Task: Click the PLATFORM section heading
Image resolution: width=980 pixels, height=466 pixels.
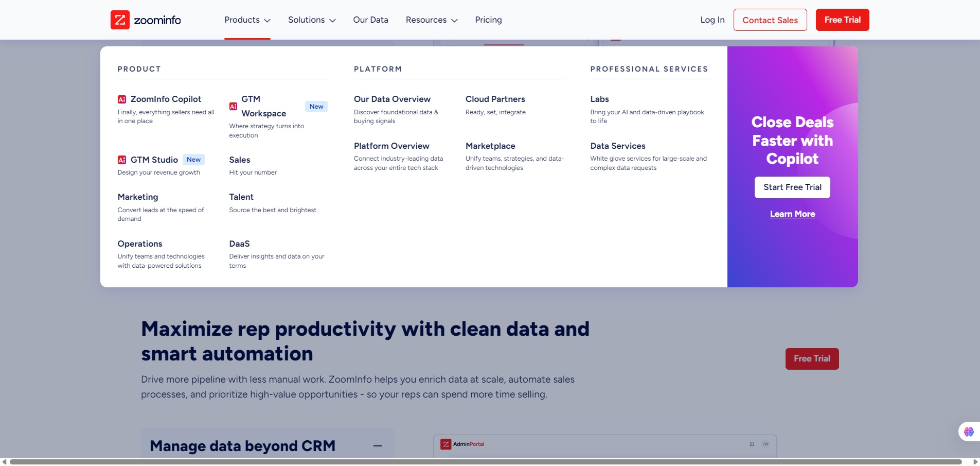Action: (x=378, y=69)
